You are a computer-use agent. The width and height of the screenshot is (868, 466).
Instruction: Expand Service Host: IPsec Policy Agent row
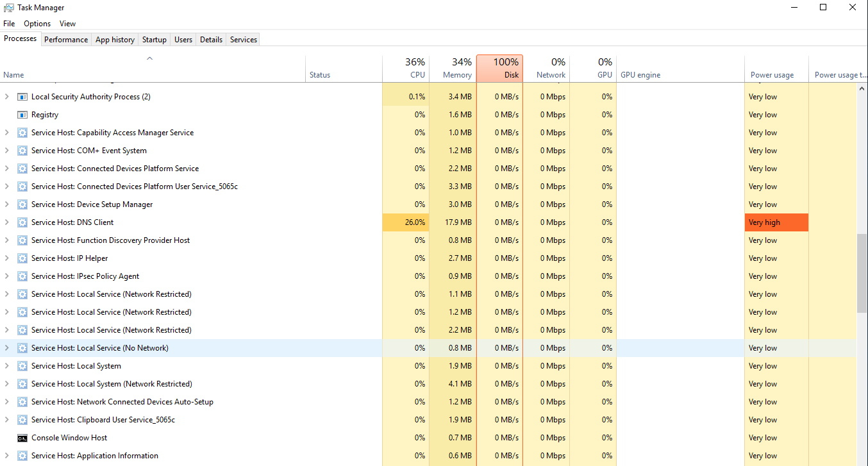pyautogui.click(x=7, y=276)
